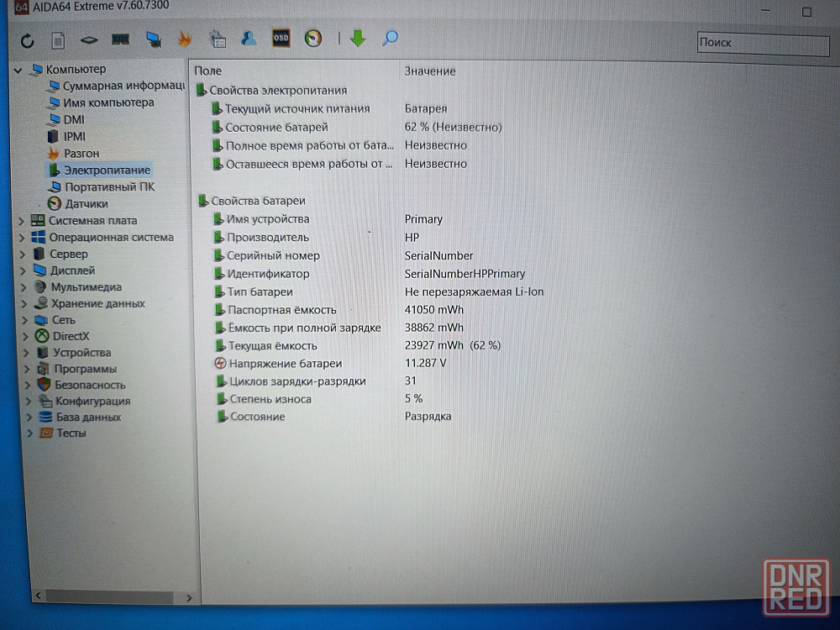The width and height of the screenshot is (840, 630).
Task: Click the Refresh toolbar icon
Action: coord(28,40)
